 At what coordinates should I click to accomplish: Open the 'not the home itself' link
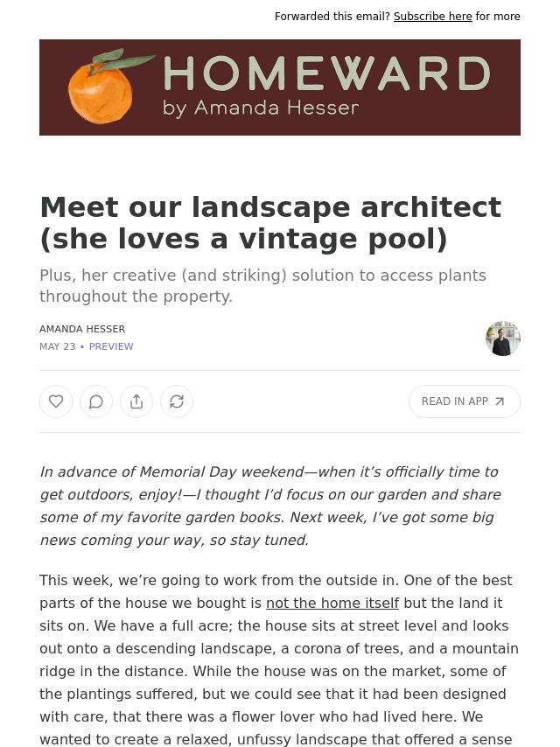pos(332,604)
